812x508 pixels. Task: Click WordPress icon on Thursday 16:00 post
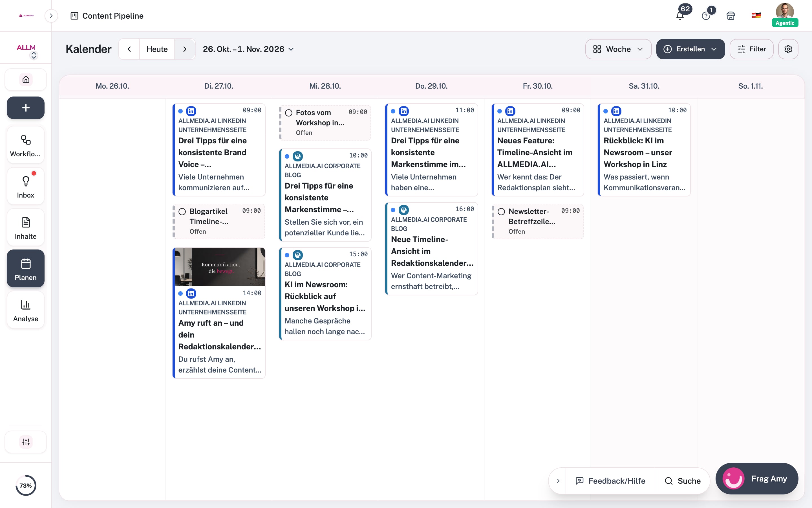(404, 210)
